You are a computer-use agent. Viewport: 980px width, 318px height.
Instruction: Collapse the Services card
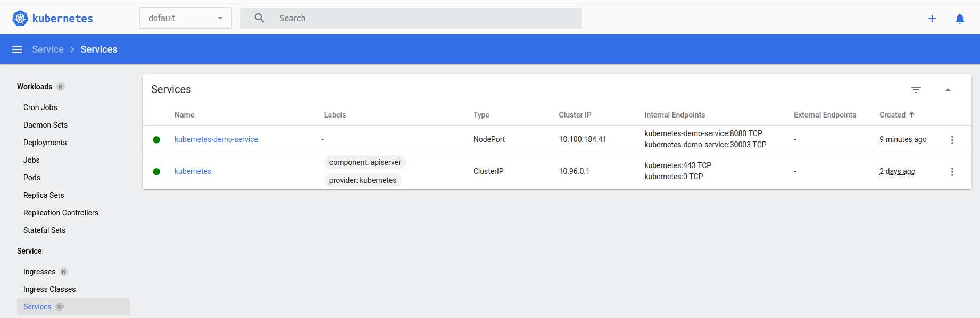[948, 90]
